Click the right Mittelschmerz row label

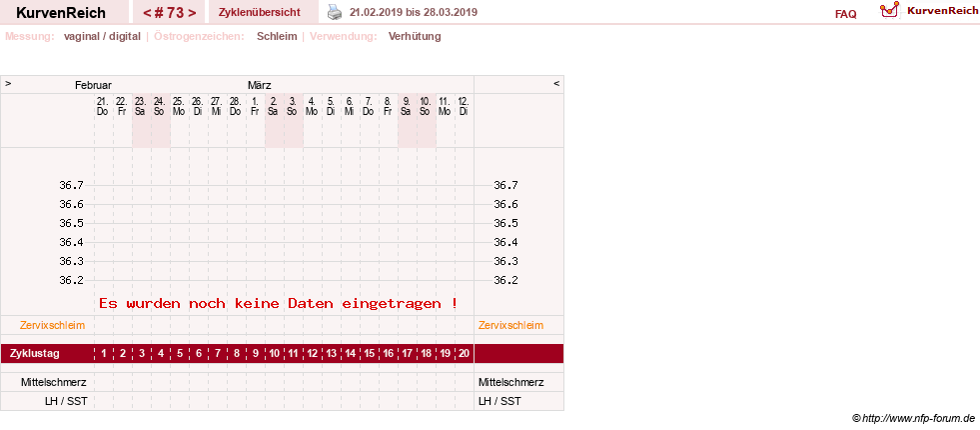(x=511, y=382)
